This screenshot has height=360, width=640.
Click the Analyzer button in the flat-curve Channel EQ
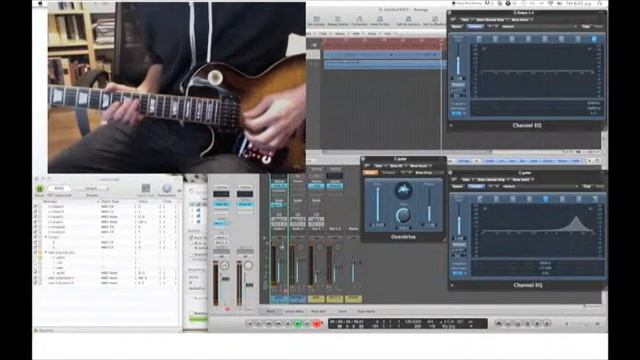click(x=458, y=85)
